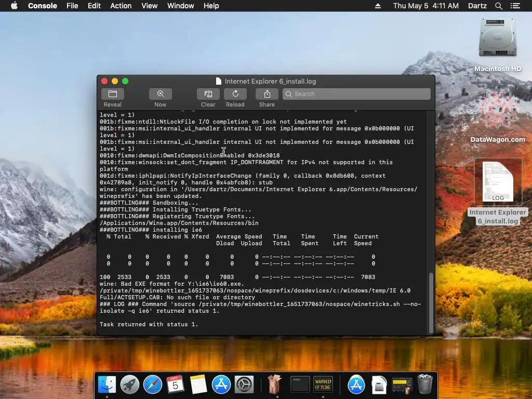The width and height of the screenshot is (532, 399).
Task: Click the Now toolbar icon
Action: (160, 94)
